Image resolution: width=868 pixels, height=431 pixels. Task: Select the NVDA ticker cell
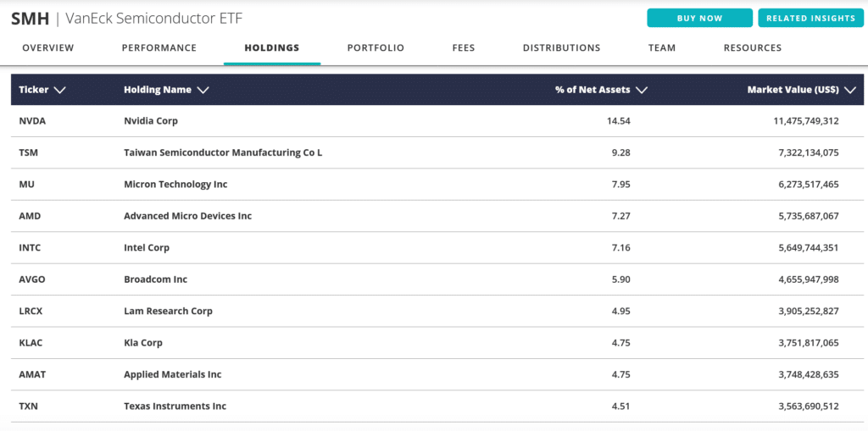pos(32,120)
